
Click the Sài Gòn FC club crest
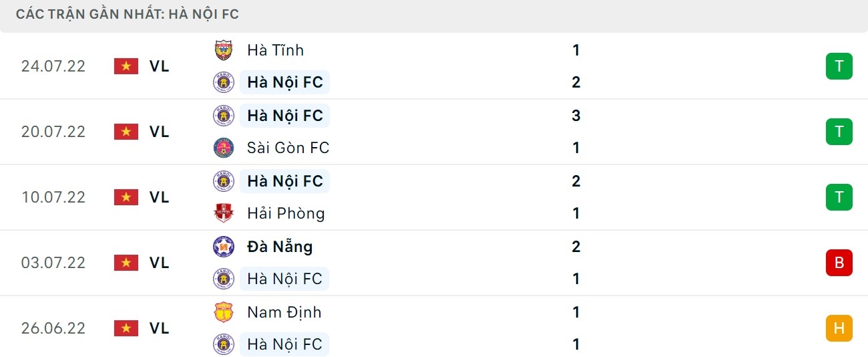(223, 148)
